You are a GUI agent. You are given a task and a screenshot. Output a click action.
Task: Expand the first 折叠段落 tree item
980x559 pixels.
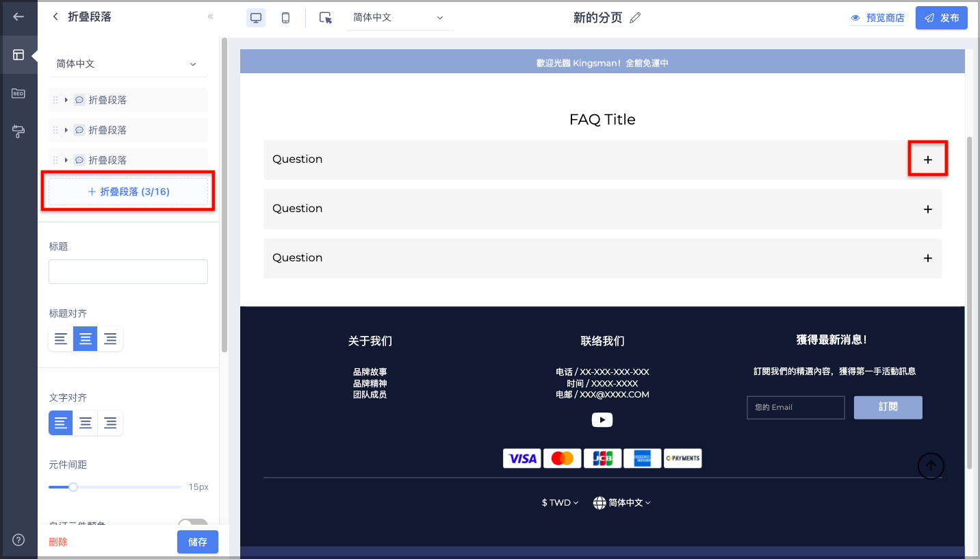pyautogui.click(x=66, y=100)
